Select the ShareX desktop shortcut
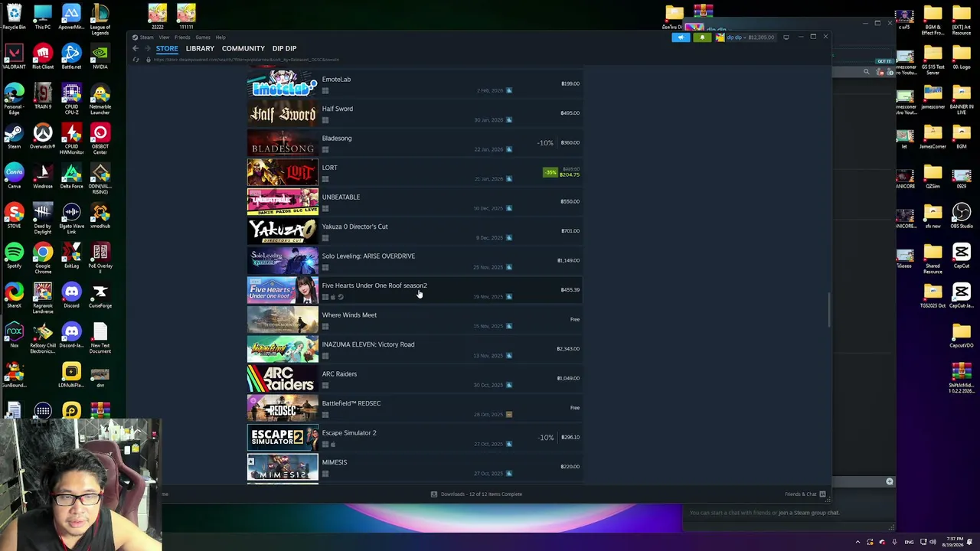980x551 pixels. [x=14, y=296]
